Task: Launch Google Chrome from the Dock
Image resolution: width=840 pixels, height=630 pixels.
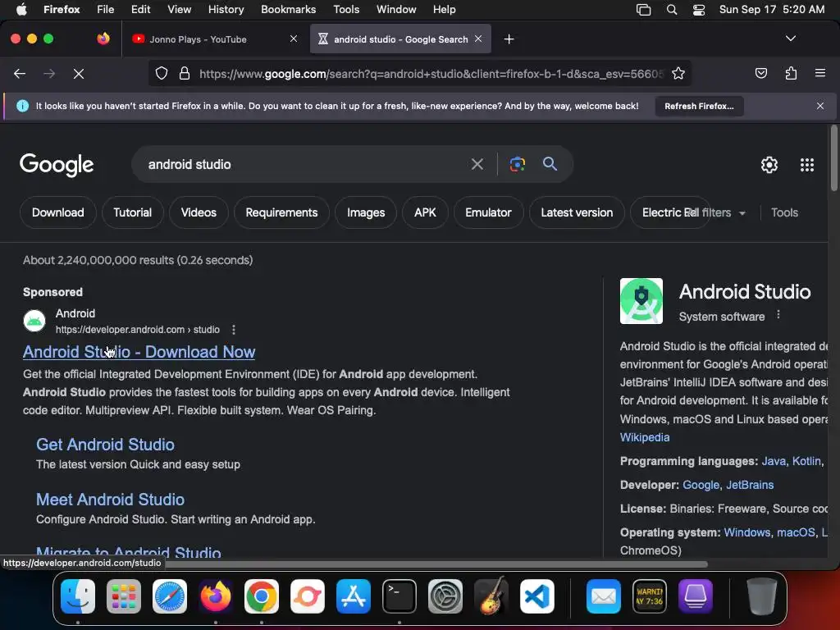Action: (262, 596)
